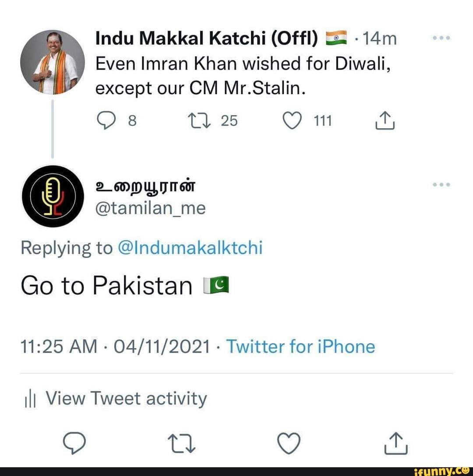Select the View Tweet activity option
This screenshot has width=473, height=476.
click(x=127, y=398)
